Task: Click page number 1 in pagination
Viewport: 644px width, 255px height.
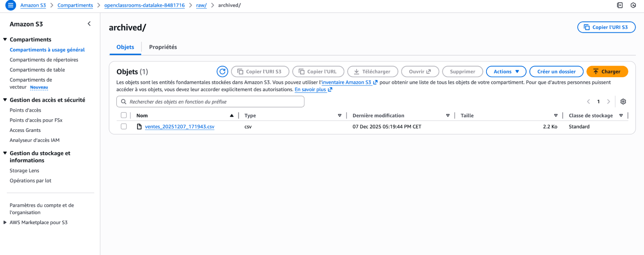Action: point(598,102)
